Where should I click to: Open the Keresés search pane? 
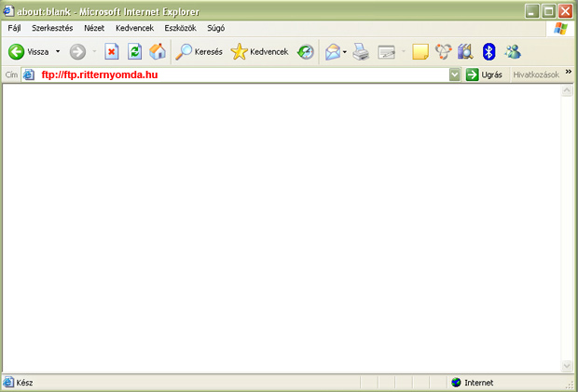click(x=199, y=52)
